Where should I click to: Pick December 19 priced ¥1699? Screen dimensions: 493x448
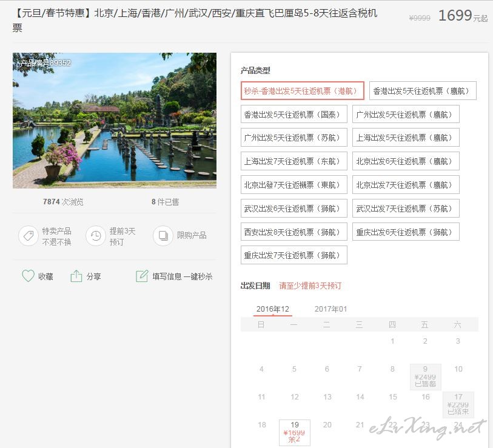coord(295,432)
